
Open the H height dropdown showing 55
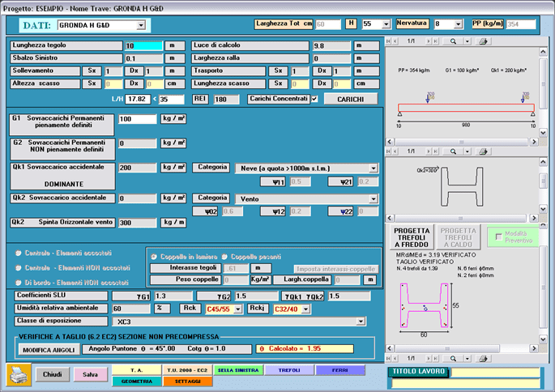pos(386,24)
